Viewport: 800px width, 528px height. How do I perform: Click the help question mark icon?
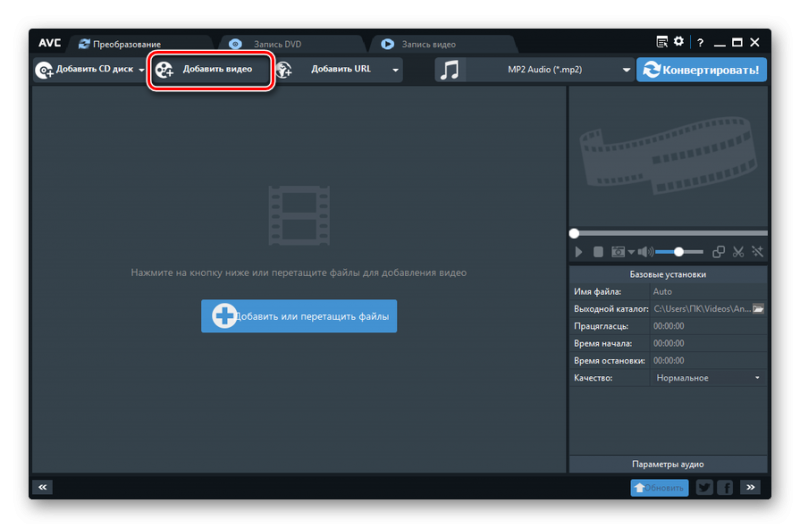(700, 42)
